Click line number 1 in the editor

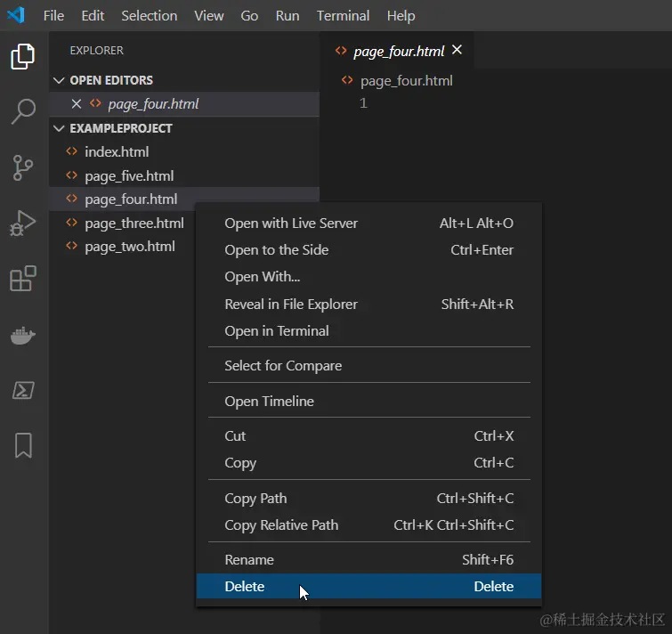[363, 103]
